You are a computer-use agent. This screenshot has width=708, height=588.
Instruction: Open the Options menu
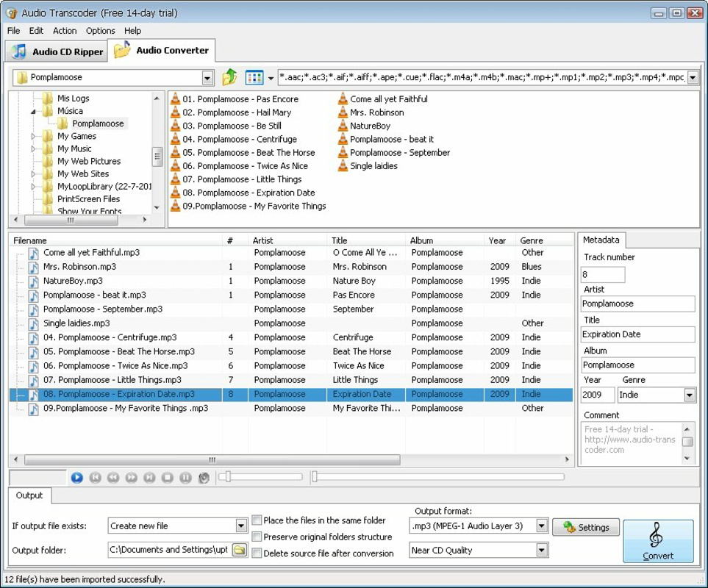pyautogui.click(x=100, y=31)
